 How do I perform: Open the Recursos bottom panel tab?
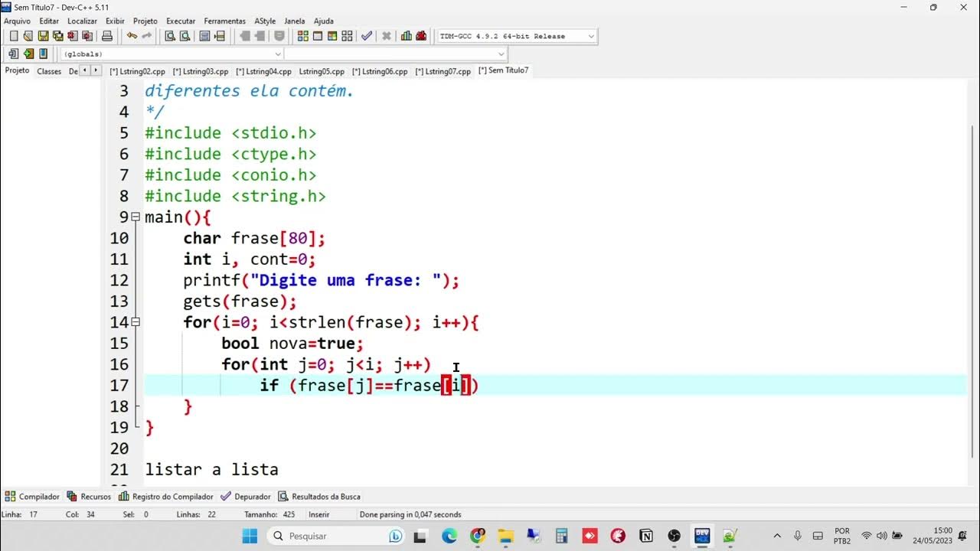pyautogui.click(x=89, y=497)
